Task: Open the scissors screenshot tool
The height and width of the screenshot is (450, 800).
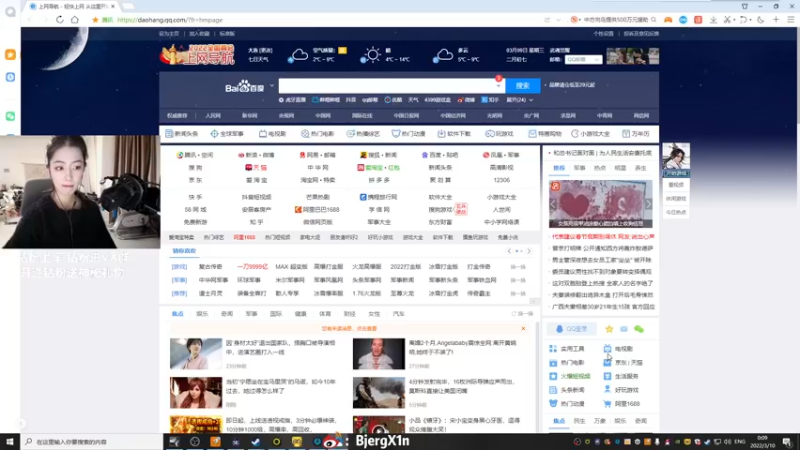Action: (x=728, y=20)
